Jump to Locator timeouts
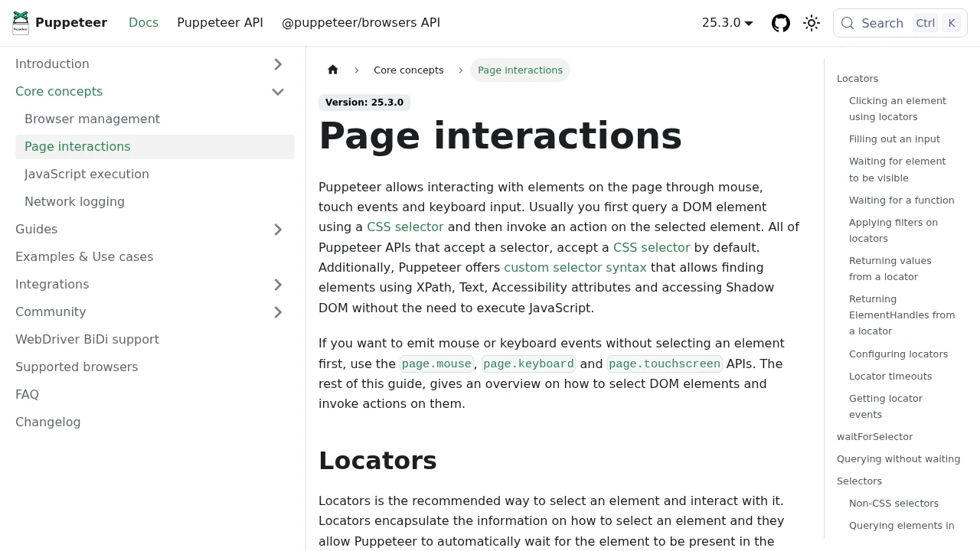The image size is (980, 551). coord(890,377)
